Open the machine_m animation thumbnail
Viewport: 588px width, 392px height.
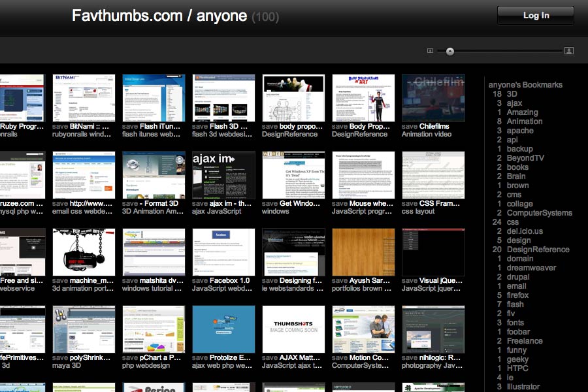pos(84,252)
